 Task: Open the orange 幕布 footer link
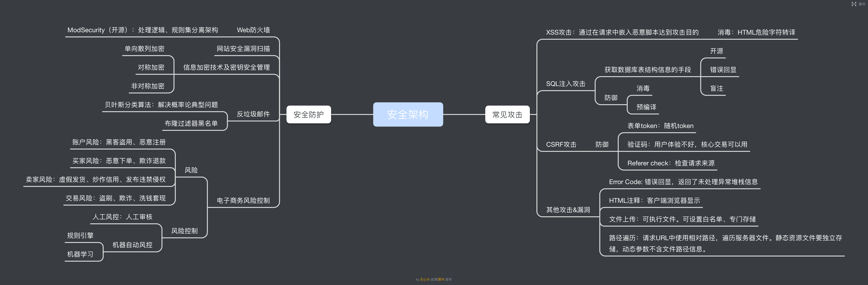441,279
